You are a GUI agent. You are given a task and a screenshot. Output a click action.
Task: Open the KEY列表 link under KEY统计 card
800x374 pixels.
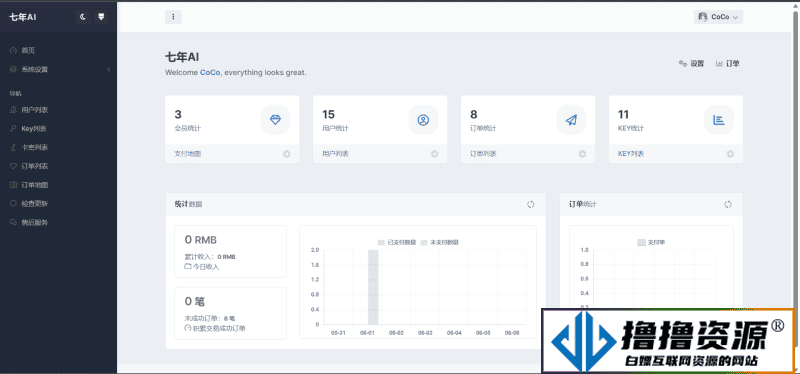point(631,154)
